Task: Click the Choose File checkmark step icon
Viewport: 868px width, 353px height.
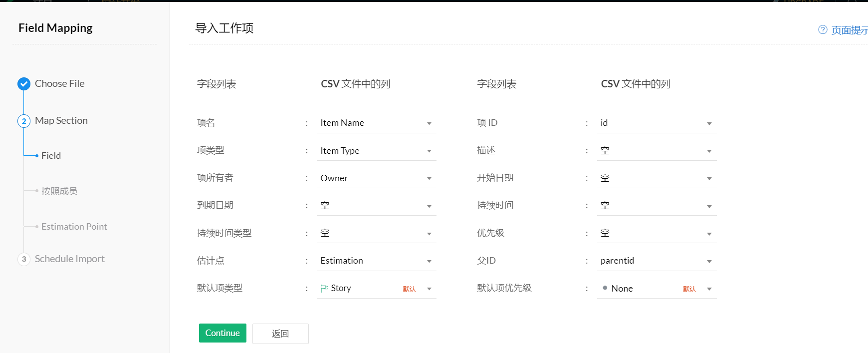Action: tap(24, 84)
